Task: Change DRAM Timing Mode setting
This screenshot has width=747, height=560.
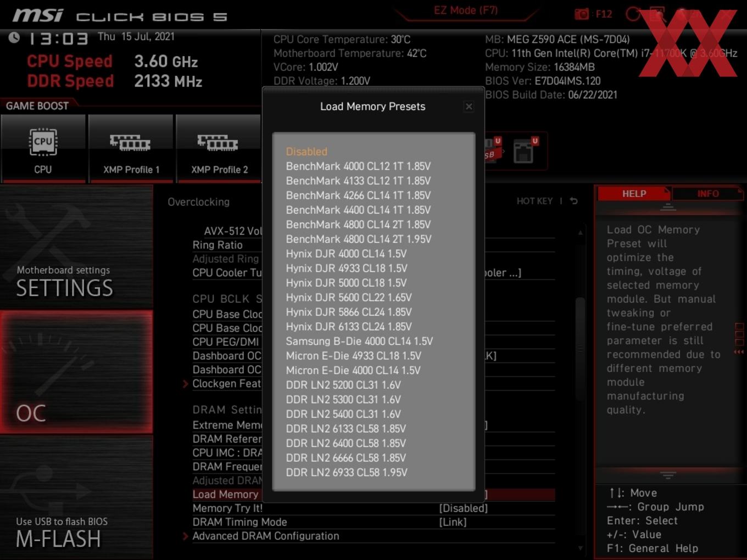Action: coord(373,522)
